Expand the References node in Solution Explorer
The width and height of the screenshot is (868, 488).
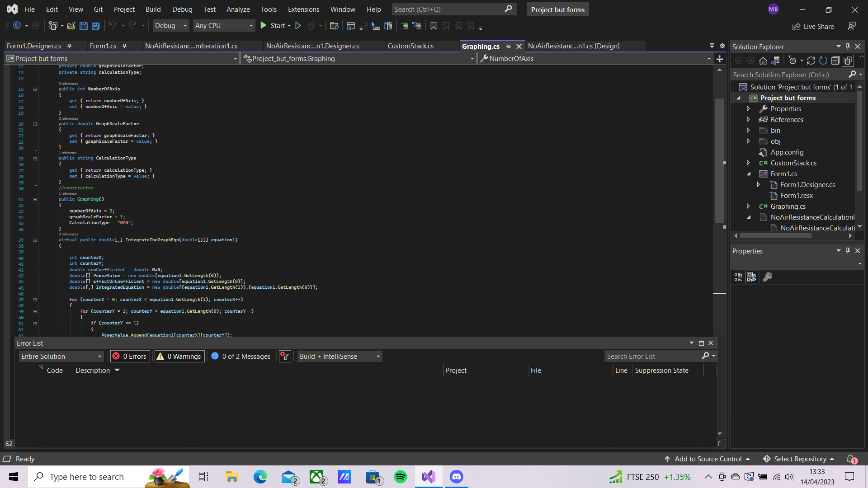coord(749,119)
